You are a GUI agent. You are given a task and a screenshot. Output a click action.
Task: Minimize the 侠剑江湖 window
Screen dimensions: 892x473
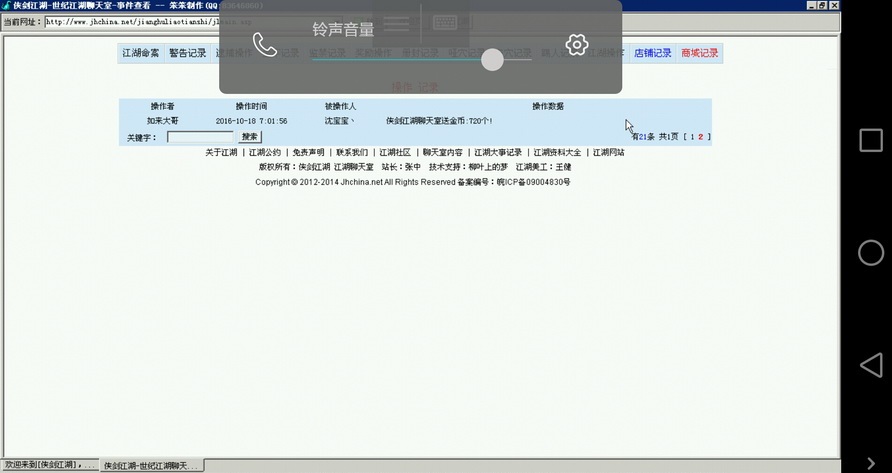pos(812,5)
